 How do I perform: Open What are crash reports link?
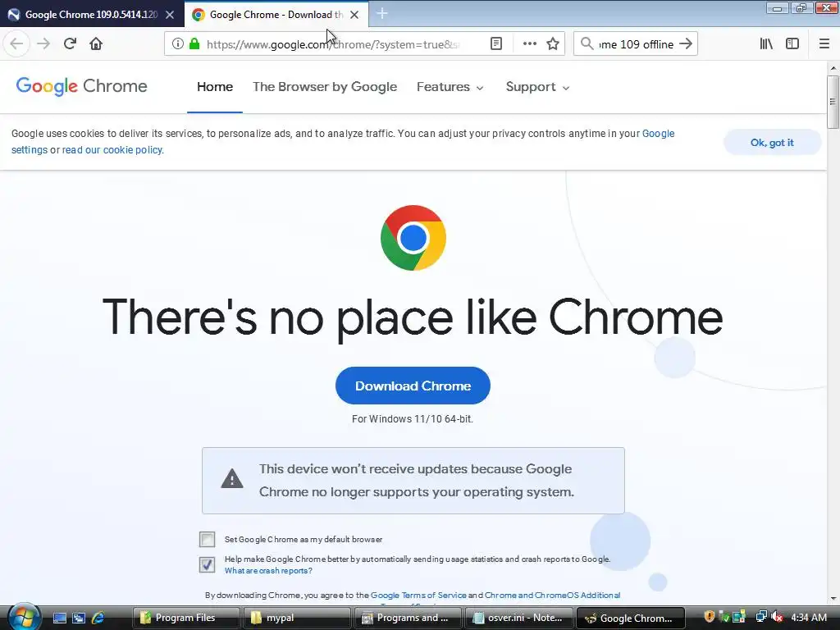coord(268,571)
